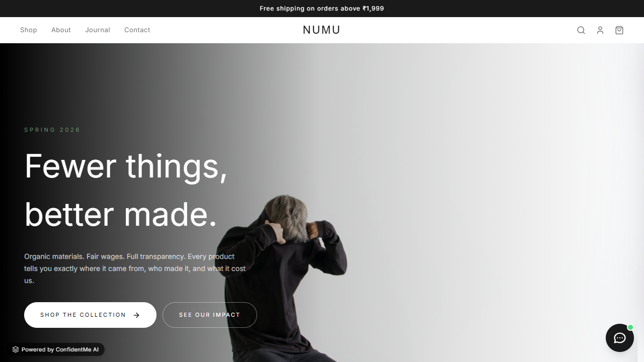
Task: Click the Spring 2026 label
Action: click(52, 130)
